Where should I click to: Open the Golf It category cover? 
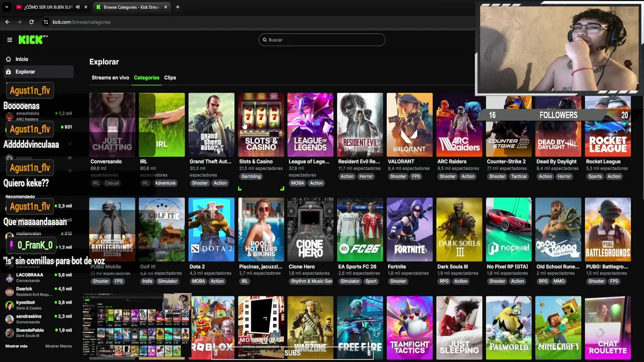click(162, 229)
